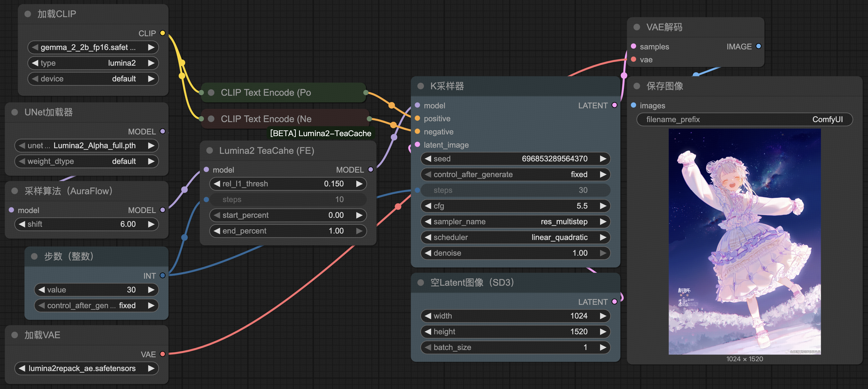Click the steps input socket on K采样器
868x389 pixels.
[417, 190]
